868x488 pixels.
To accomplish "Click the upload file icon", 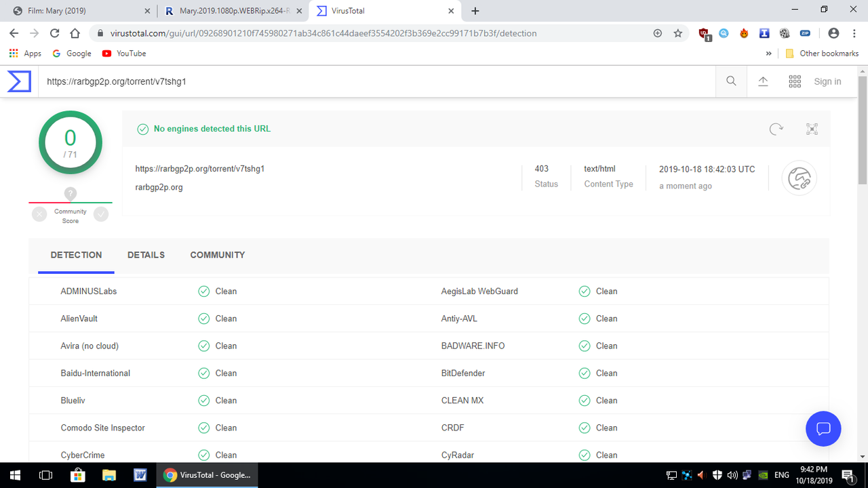I will coord(763,81).
